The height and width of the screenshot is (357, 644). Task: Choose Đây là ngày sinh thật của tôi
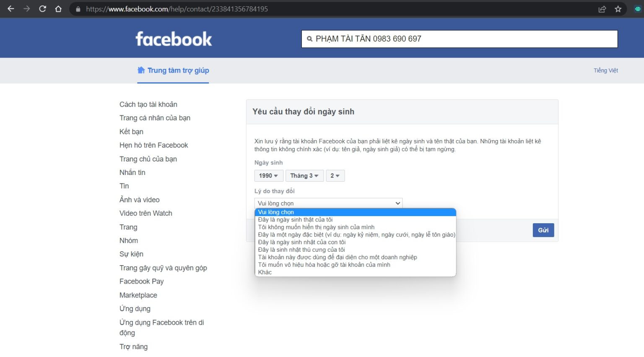click(355, 220)
